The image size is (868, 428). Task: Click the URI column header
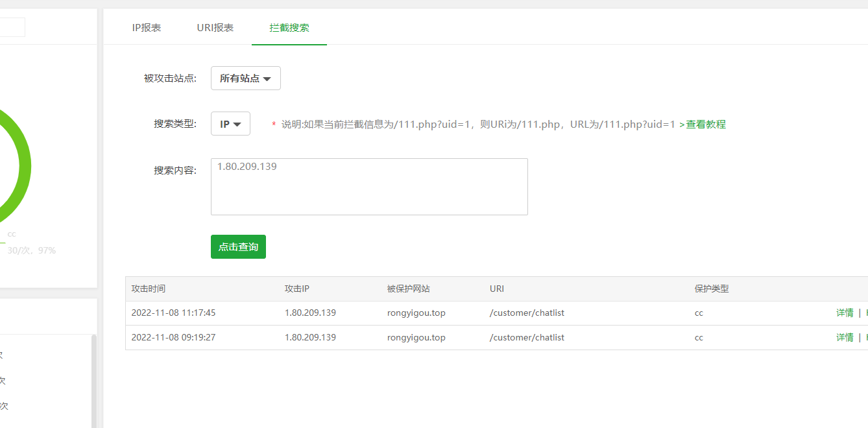[x=497, y=289]
